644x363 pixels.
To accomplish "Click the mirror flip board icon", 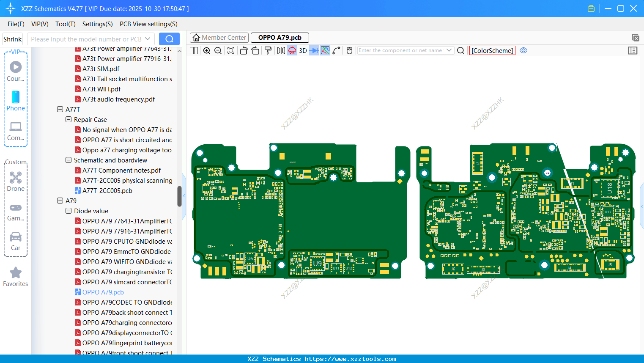I will [x=281, y=51].
